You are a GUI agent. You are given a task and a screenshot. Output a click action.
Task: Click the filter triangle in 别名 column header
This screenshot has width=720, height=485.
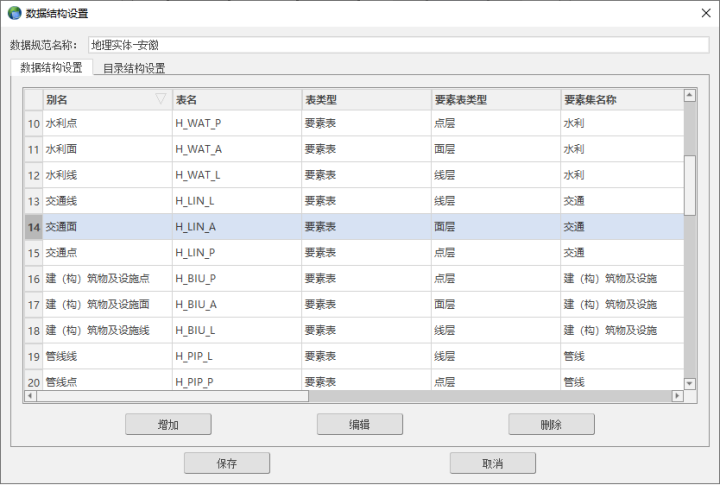161,99
